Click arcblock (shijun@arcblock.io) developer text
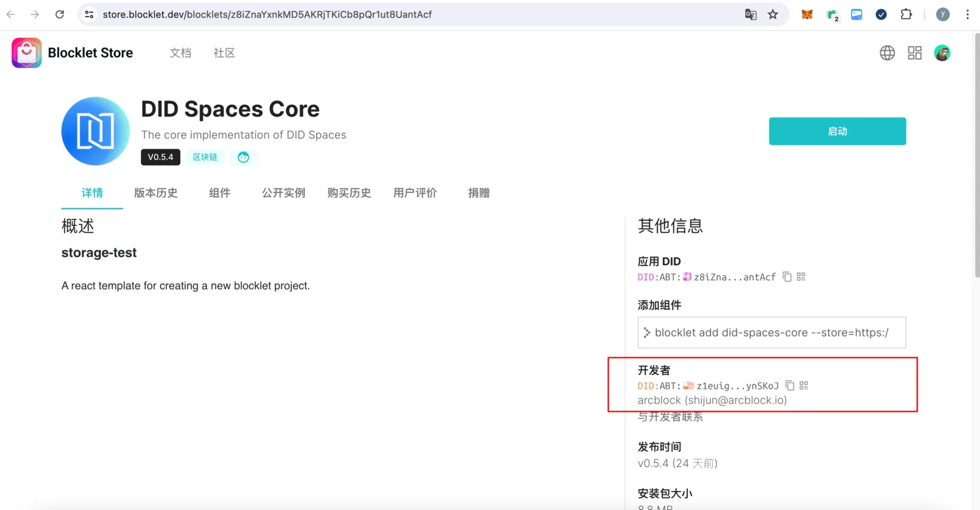The height and width of the screenshot is (510, 980). click(712, 400)
